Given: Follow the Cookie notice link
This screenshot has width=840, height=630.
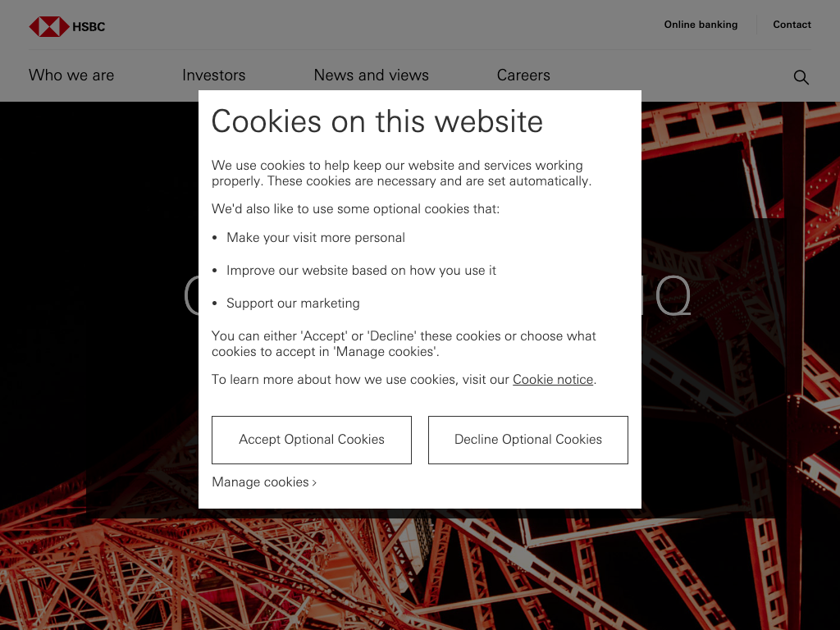Looking at the screenshot, I should (x=553, y=380).
